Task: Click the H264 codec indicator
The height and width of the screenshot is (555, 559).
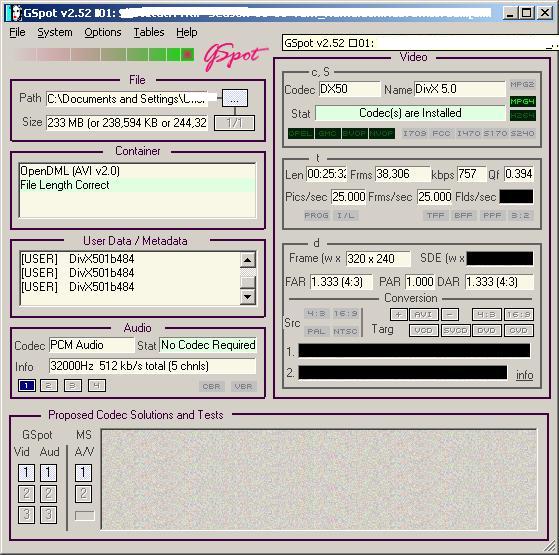Action: point(522,115)
